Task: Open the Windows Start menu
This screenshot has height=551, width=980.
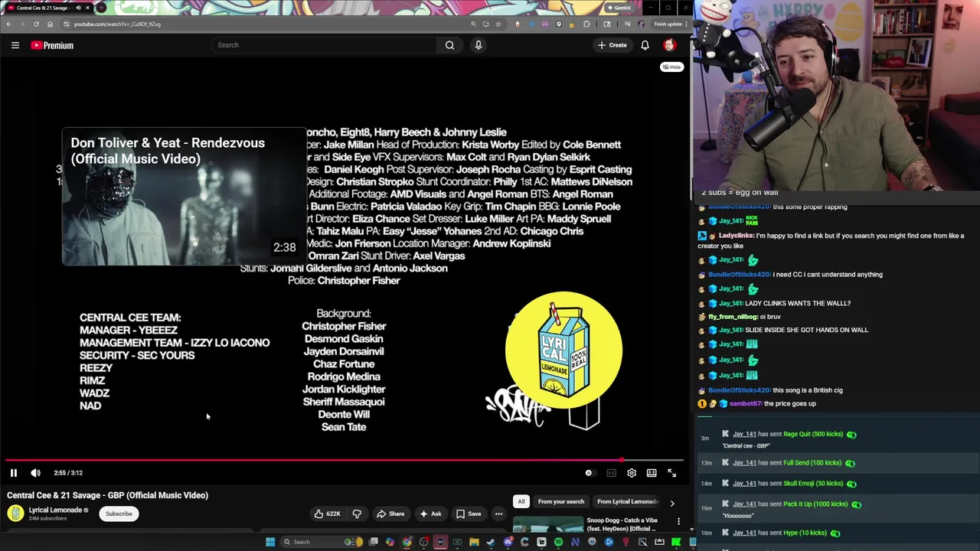Action: point(269,542)
